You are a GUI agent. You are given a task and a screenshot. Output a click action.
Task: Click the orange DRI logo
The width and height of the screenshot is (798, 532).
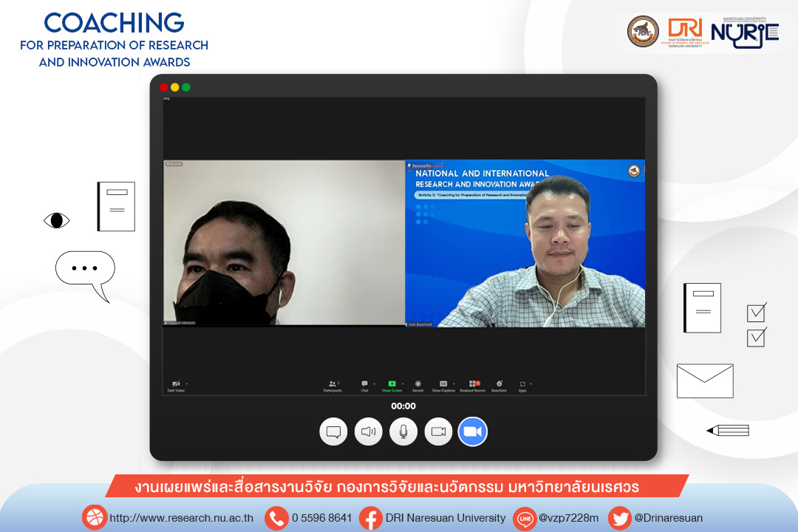point(685,32)
